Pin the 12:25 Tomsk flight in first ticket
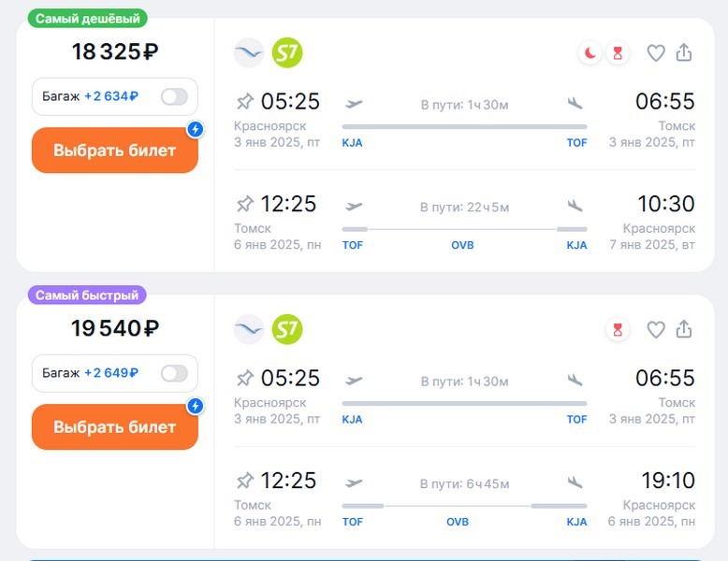The height and width of the screenshot is (561, 728). pos(245,204)
